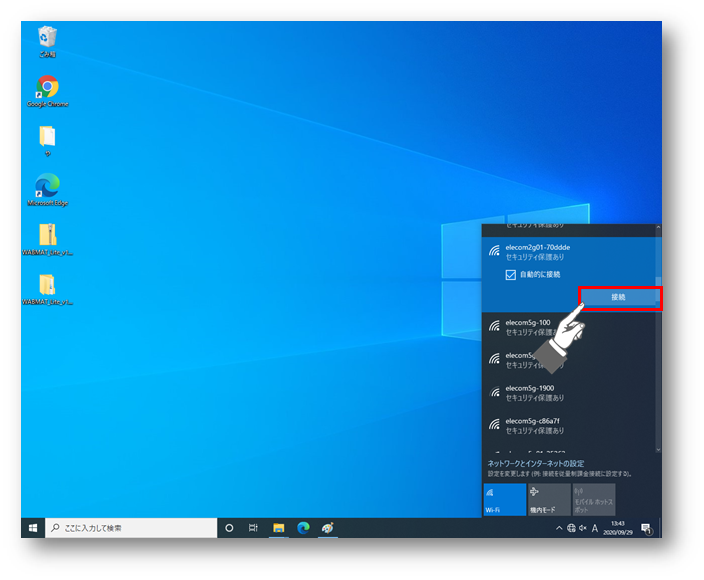704x580 pixels.
Task: Click the network globe tray icon
Action: click(571, 528)
